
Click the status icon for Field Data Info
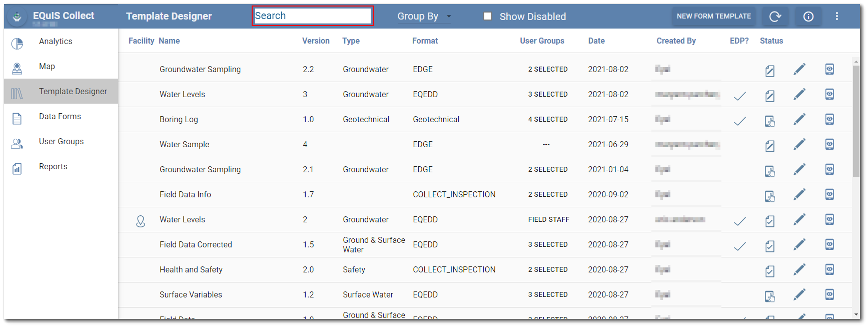pos(769,196)
